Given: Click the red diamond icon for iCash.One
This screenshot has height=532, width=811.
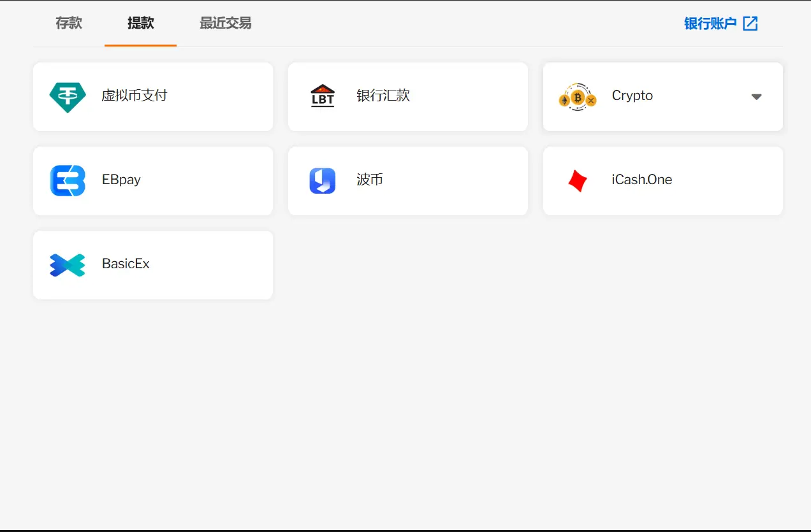Looking at the screenshot, I should [577, 180].
